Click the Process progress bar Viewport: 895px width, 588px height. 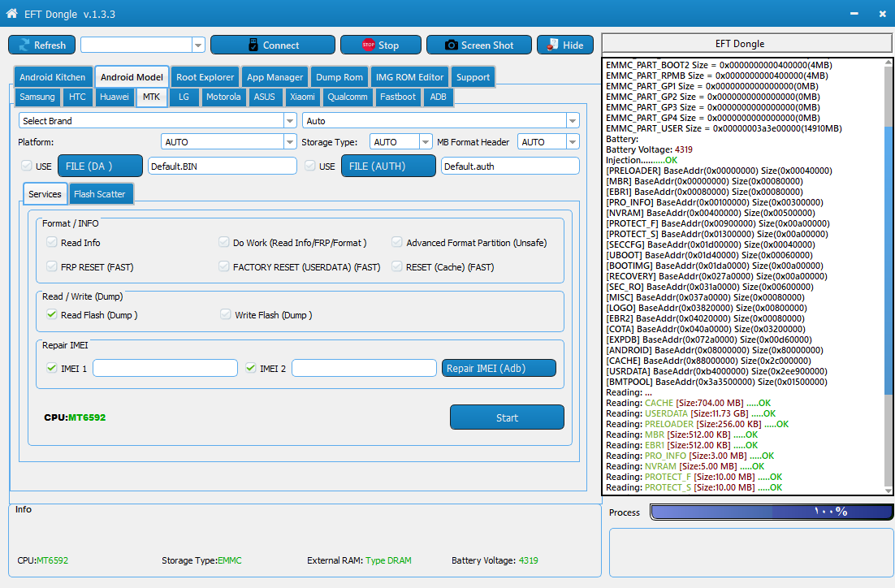(x=771, y=512)
